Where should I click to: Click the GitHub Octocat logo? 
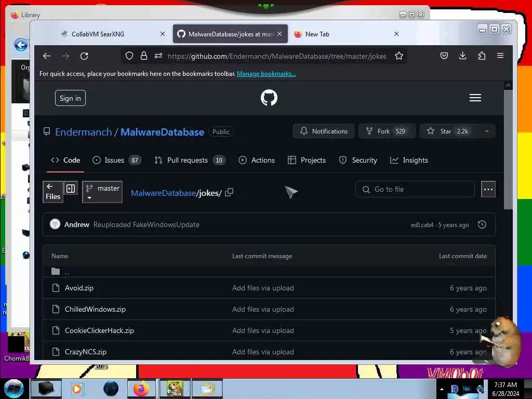(x=269, y=98)
